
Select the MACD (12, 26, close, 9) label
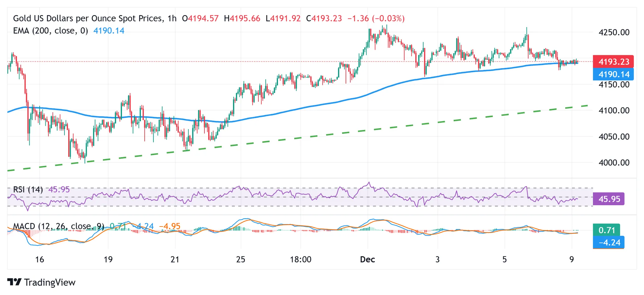coord(58,226)
